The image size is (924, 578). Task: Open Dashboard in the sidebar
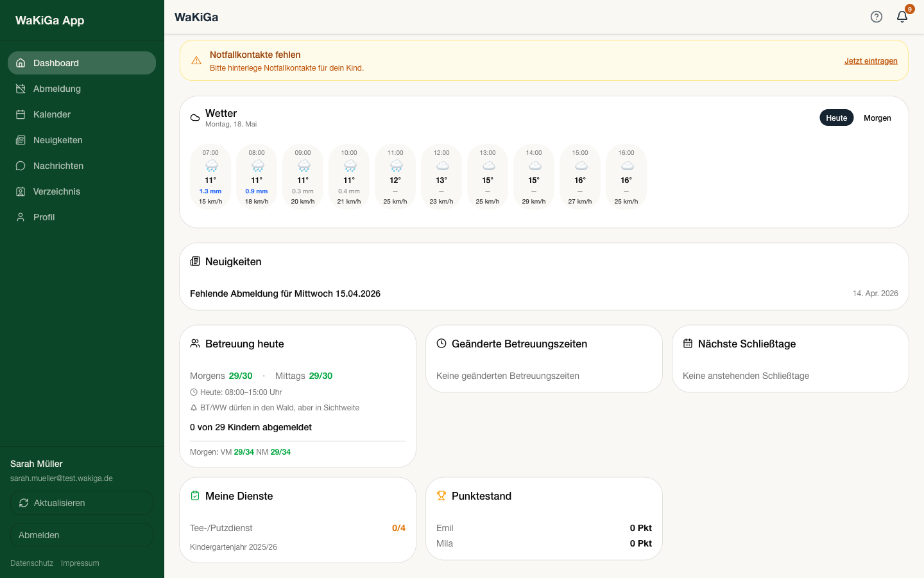tap(81, 63)
